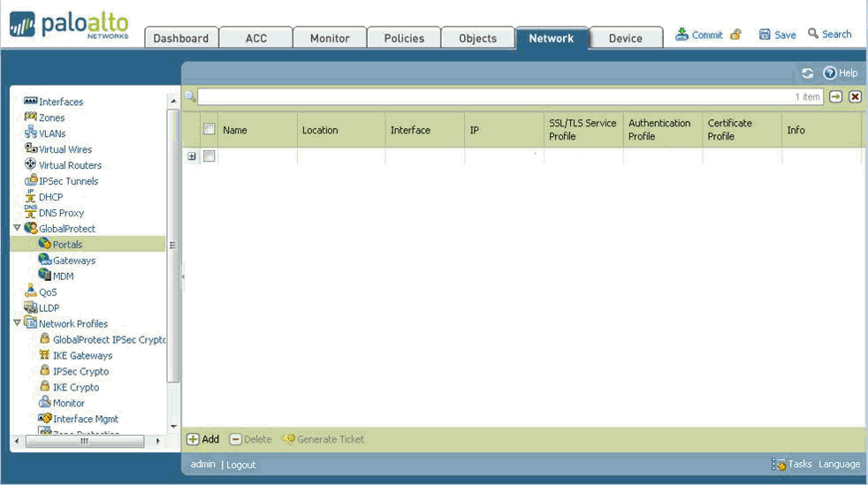This screenshot has height=485, width=868.
Task: Click the Save disk icon
Action: pyautogui.click(x=765, y=34)
